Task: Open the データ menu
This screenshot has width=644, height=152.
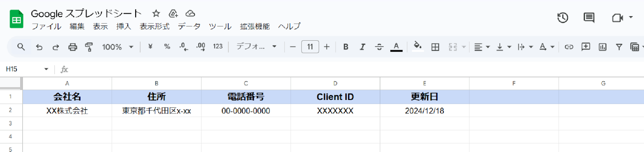Action: (x=189, y=27)
